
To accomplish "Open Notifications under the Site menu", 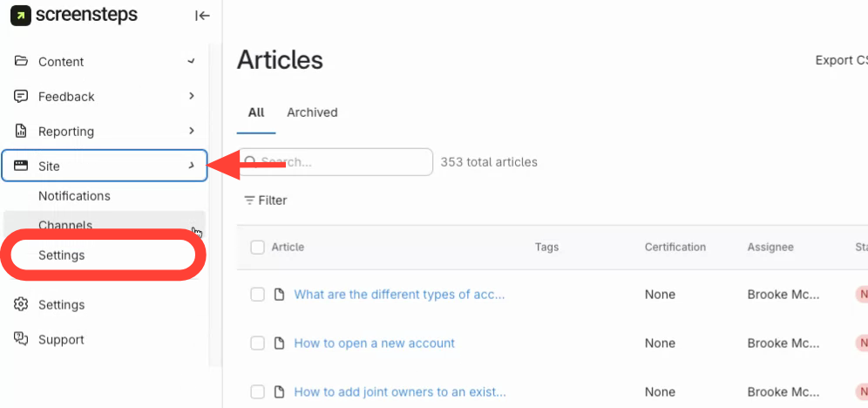I will 74,195.
